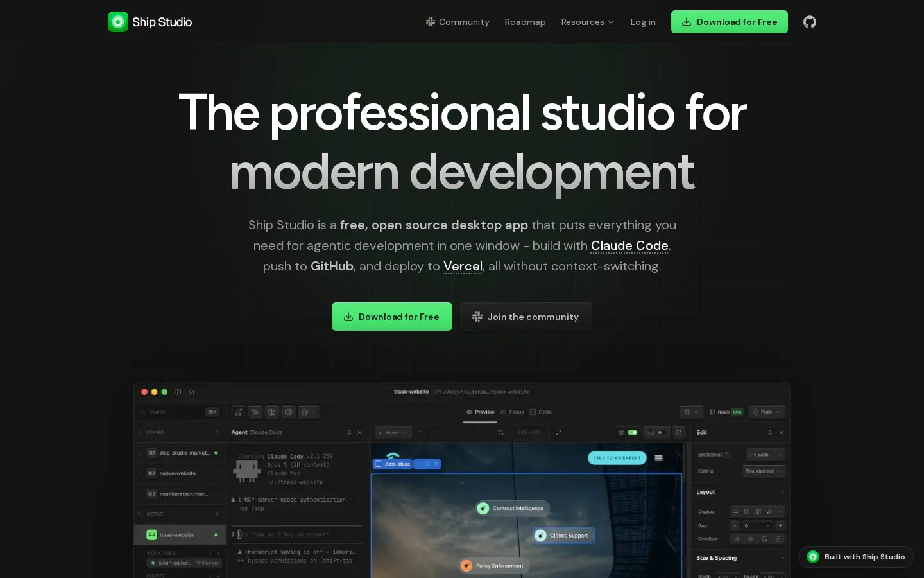The width and height of the screenshot is (924, 578).
Task: Click the refresh preview icon
Action: point(501,433)
